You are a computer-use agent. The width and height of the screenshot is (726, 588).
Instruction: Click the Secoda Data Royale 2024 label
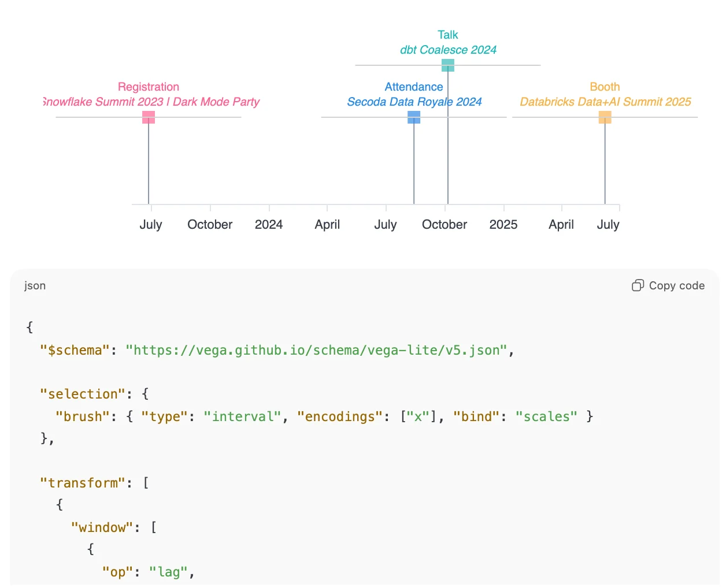pyautogui.click(x=414, y=102)
